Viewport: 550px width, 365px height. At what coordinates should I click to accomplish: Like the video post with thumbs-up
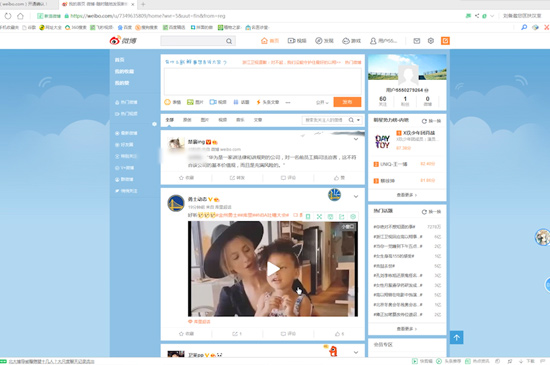[x=339, y=333]
